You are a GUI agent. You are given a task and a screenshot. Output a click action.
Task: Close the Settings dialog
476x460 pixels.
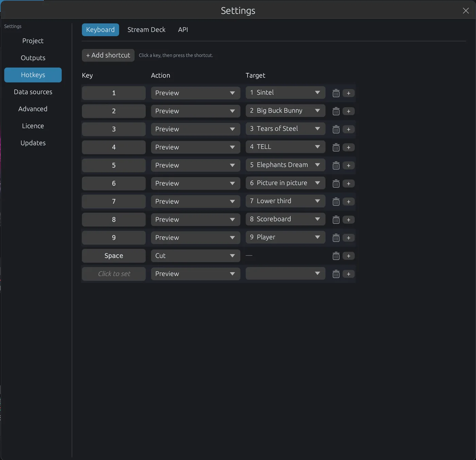466,11
